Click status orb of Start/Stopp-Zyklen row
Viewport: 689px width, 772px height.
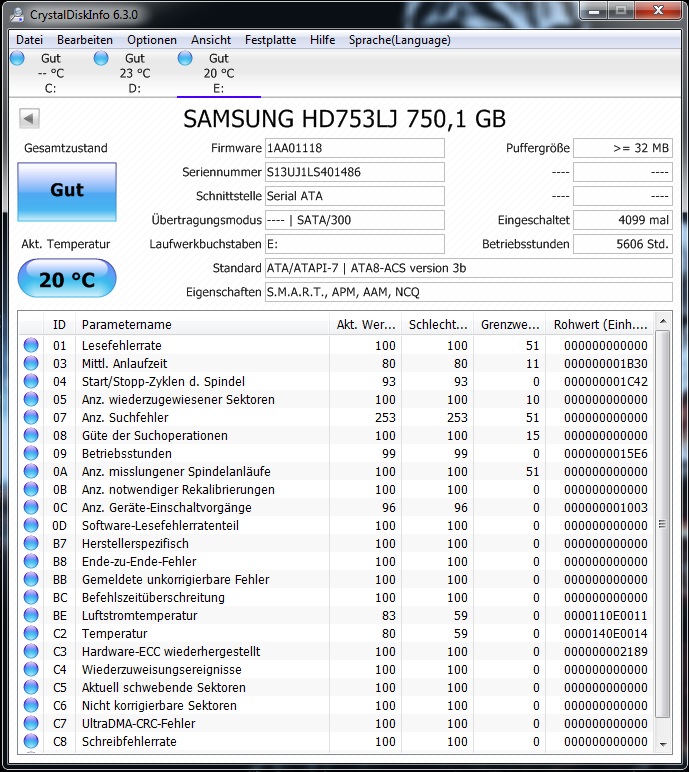[31, 381]
